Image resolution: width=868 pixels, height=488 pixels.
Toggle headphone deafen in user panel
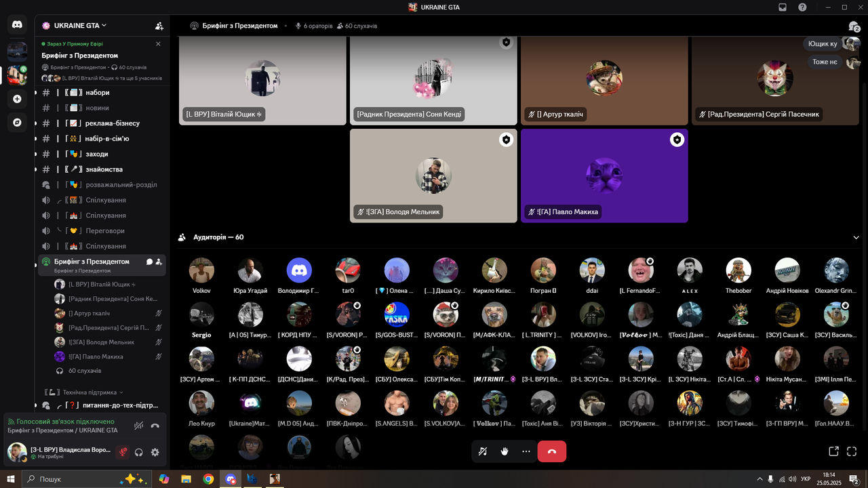click(x=139, y=452)
